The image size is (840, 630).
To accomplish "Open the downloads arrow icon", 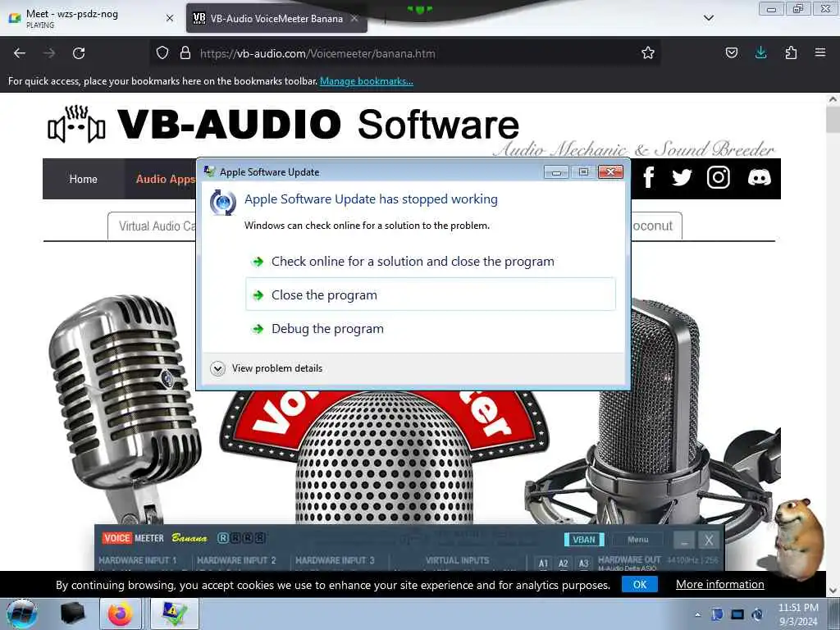I will pos(760,52).
